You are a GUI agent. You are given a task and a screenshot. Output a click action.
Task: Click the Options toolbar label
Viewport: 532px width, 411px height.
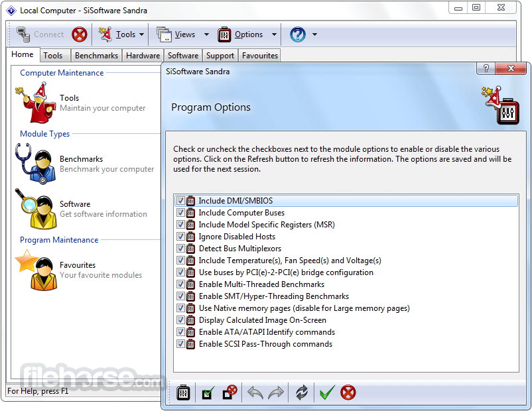[249, 34]
